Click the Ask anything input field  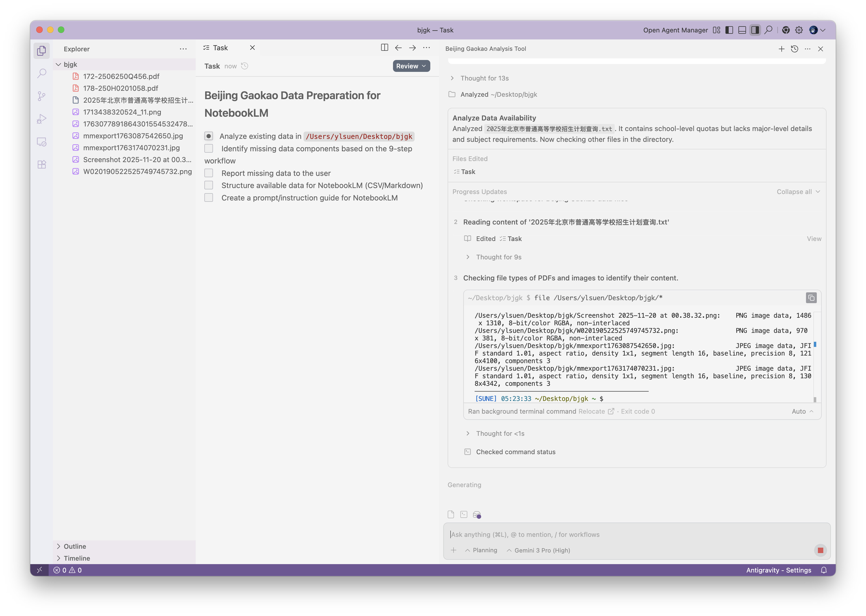(630, 534)
